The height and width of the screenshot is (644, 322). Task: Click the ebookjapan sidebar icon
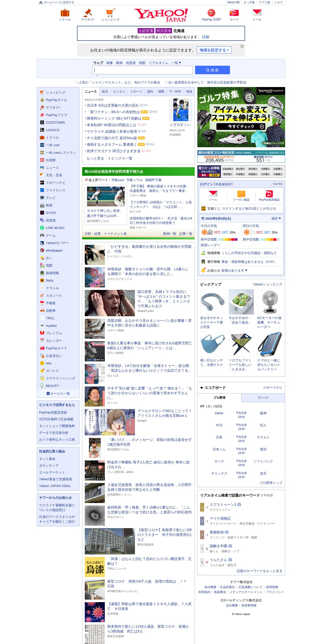pyautogui.click(x=42, y=250)
